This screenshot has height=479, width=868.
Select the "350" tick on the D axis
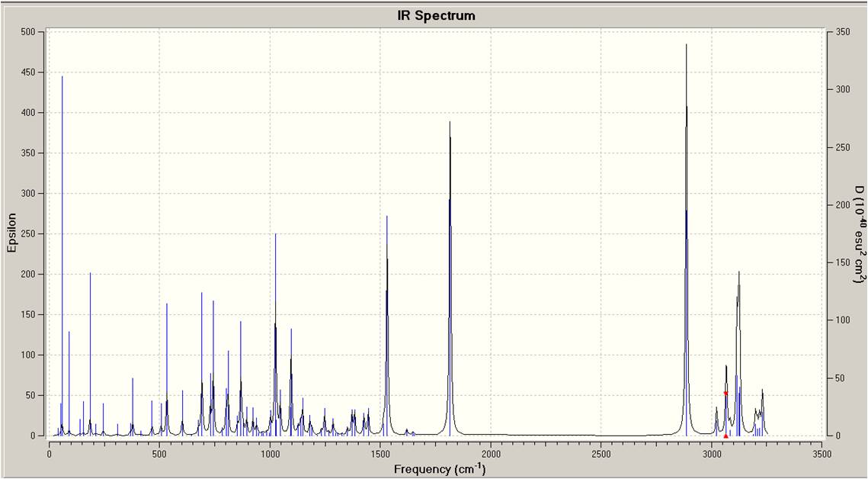[843, 31]
